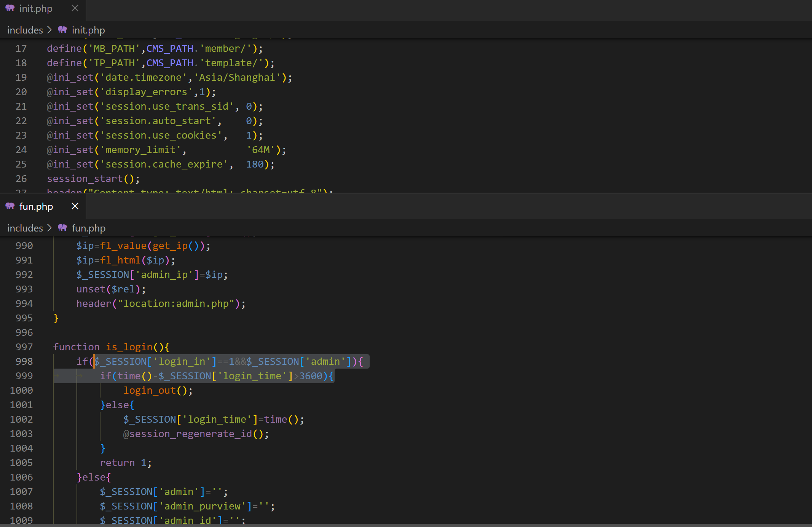Click the horizontal scrollbar at the bottom of the editor
This screenshot has width=812, height=527.
point(406,525)
